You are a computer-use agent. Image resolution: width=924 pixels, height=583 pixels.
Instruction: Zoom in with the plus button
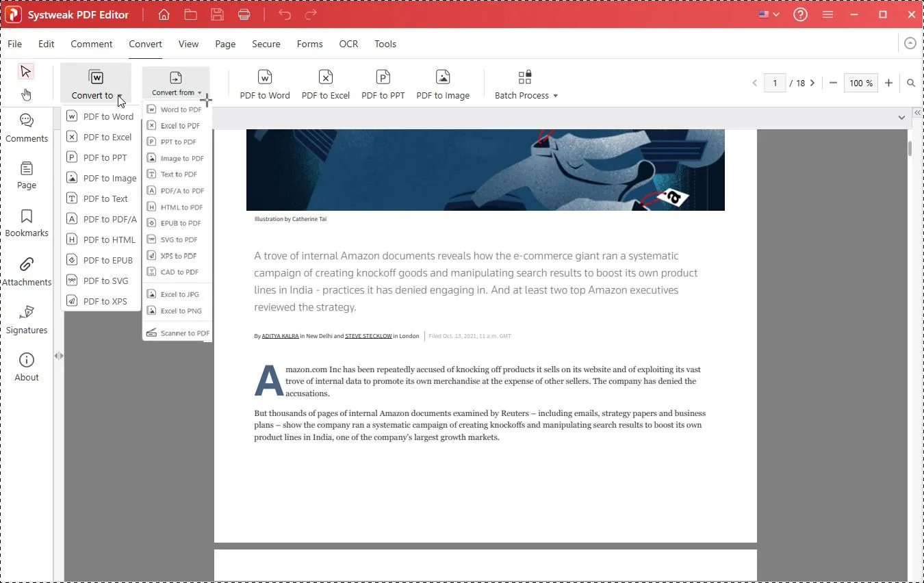(888, 83)
